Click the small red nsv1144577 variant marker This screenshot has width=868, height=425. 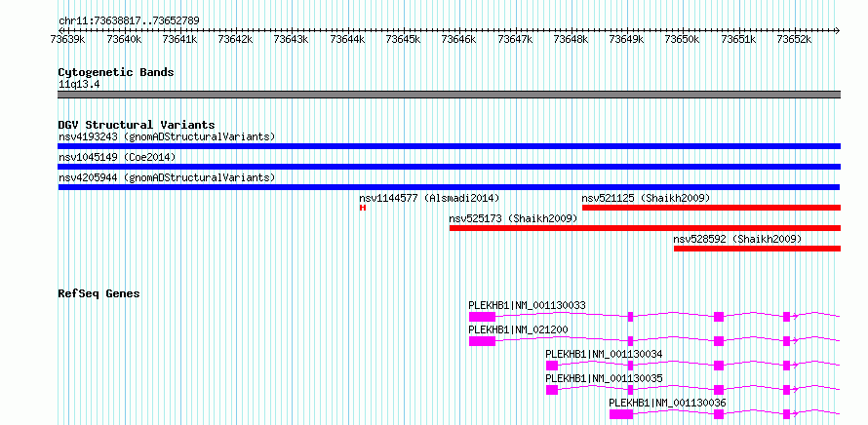click(x=363, y=208)
